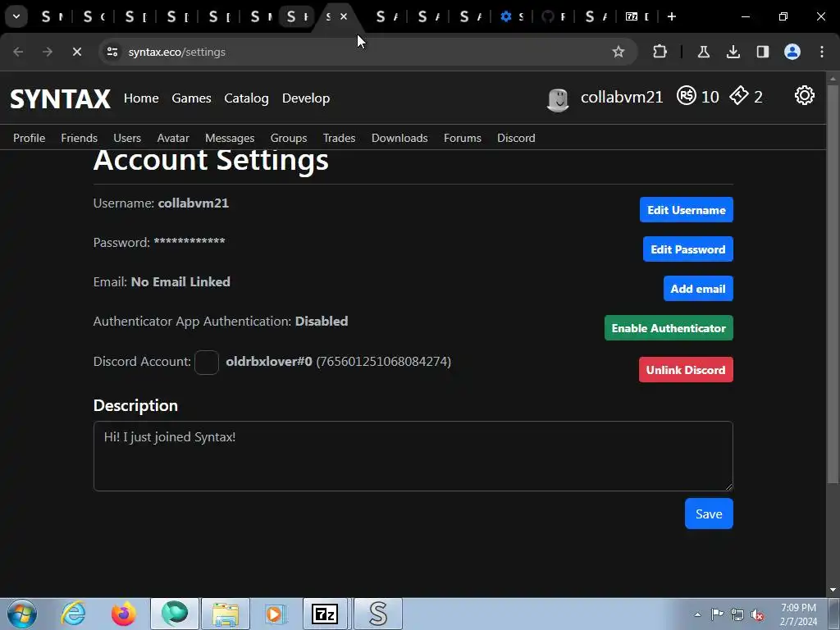
Task: Open the Groups link
Action: [x=289, y=138]
